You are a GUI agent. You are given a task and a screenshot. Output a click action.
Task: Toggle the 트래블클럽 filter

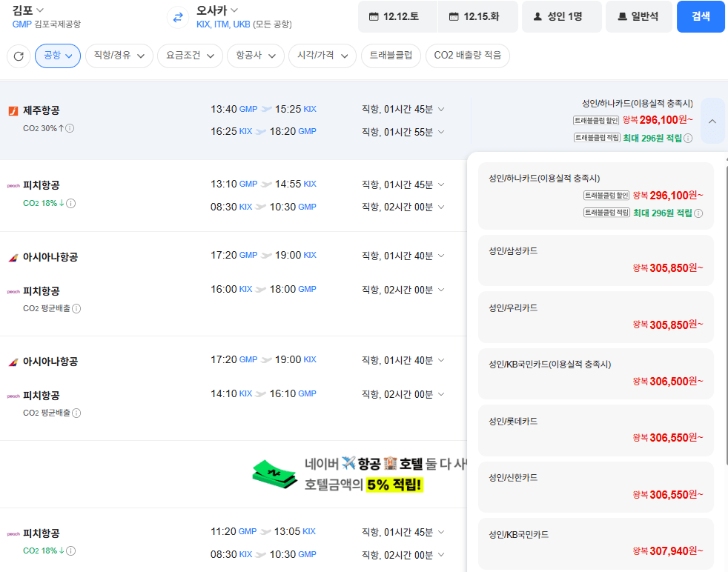[391, 56]
